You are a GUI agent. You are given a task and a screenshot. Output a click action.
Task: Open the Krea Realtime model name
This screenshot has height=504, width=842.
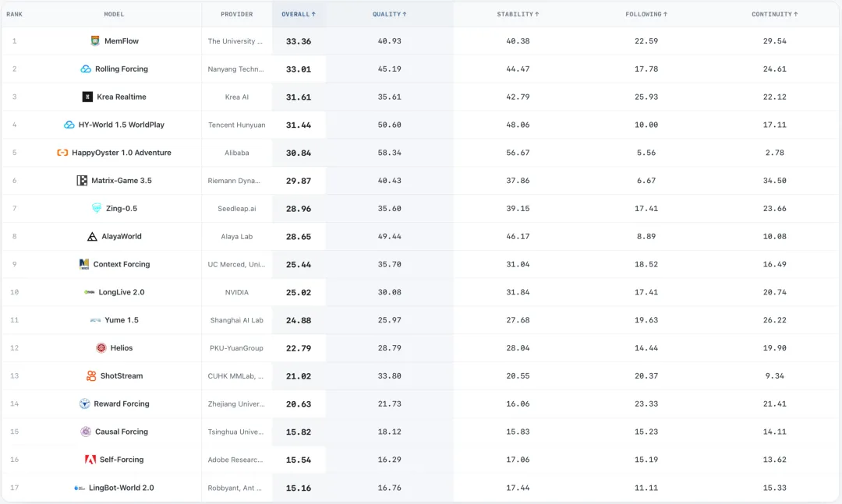point(122,97)
